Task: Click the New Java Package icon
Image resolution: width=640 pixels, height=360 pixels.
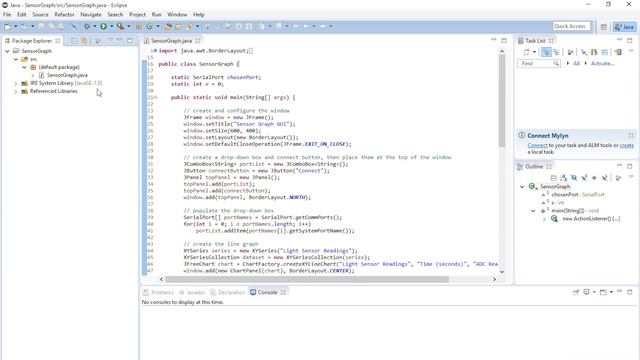Action: coord(139,27)
